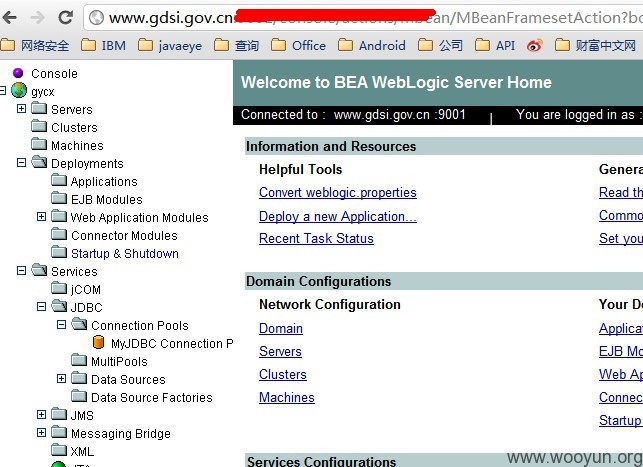This screenshot has height=467, width=643.
Task: Select the Data Source Factories label
Action: point(152,397)
